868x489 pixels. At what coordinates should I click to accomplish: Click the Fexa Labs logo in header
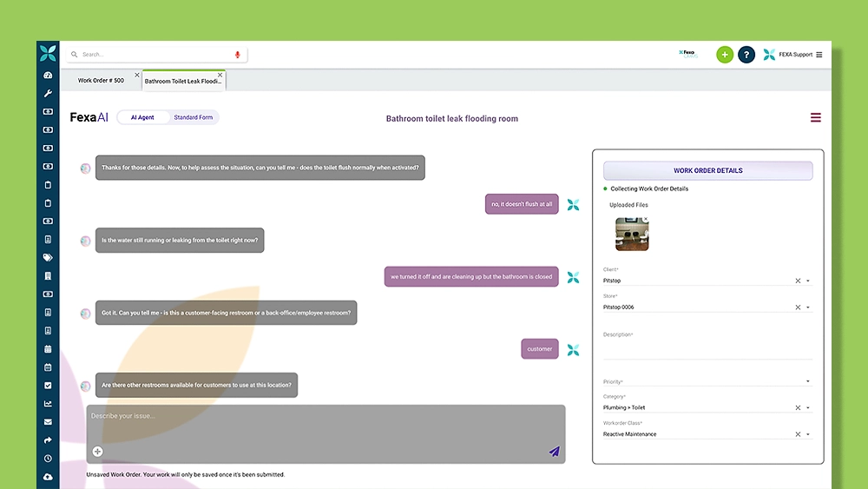click(x=688, y=54)
